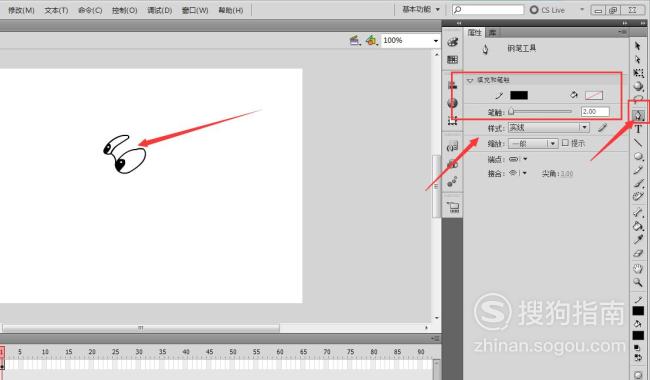Select the Line tool
This screenshot has width=650, height=380.
[x=638, y=143]
